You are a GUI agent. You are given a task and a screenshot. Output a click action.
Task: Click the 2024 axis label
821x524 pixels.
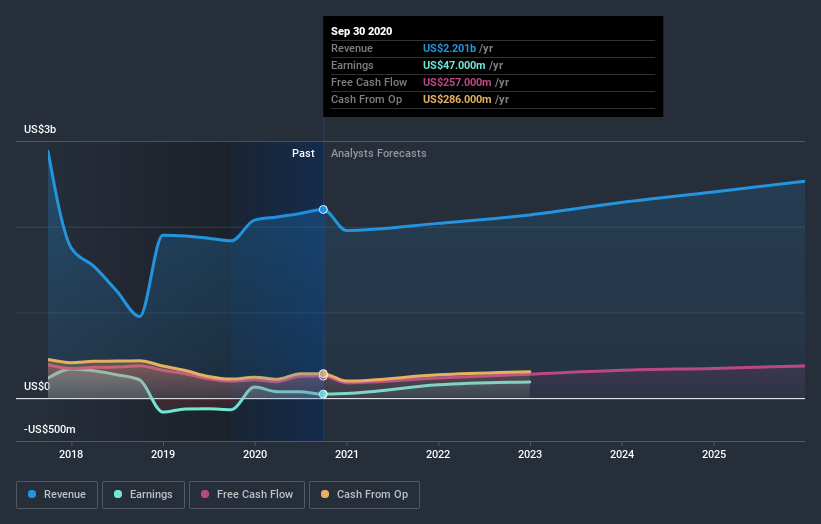pos(622,454)
